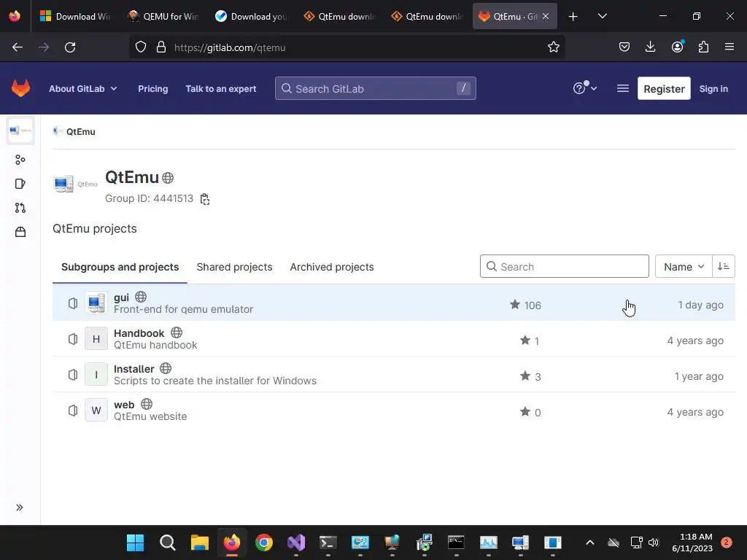This screenshot has width=747, height=560.
Task: Show hidden system tray icons
Action: pyautogui.click(x=589, y=542)
